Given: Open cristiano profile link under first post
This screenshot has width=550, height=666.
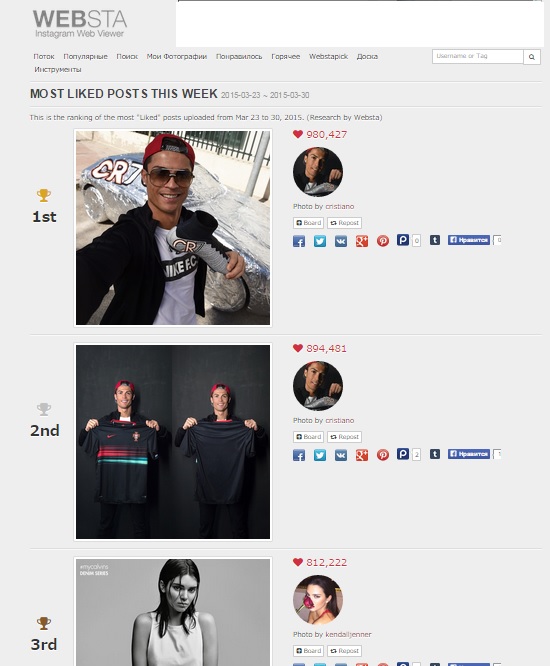Looking at the screenshot, I should pyautogui.click(x=340, y=206).
